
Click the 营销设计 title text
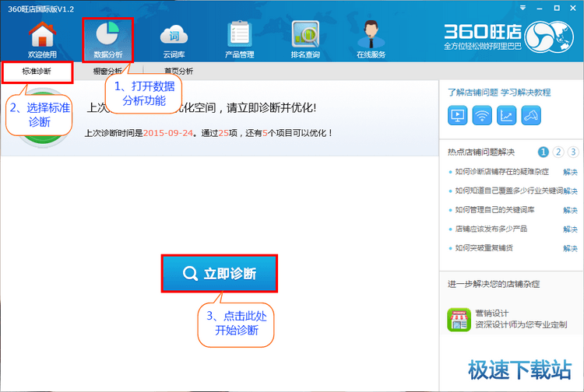[491, 313]
